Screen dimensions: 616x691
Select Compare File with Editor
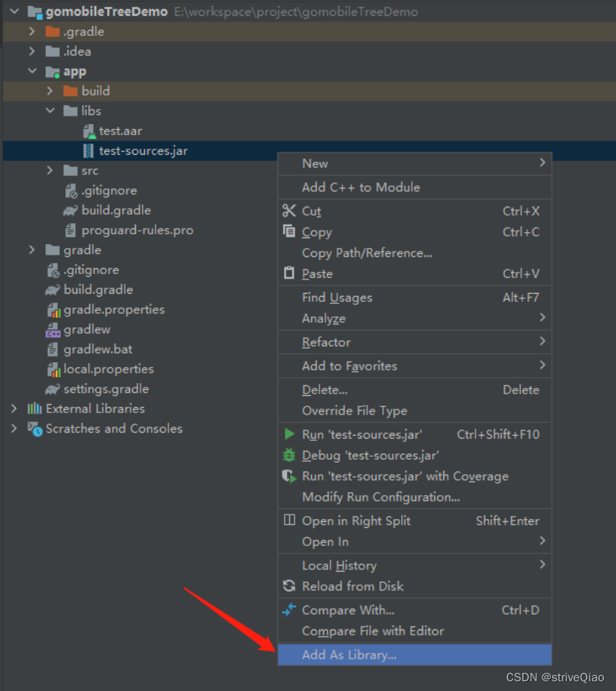click(x=414, y=631)
